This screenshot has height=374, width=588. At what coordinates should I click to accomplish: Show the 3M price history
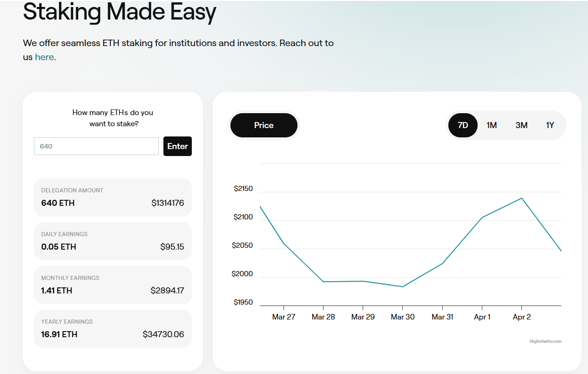pyautogui.click(x=521, y=125)
